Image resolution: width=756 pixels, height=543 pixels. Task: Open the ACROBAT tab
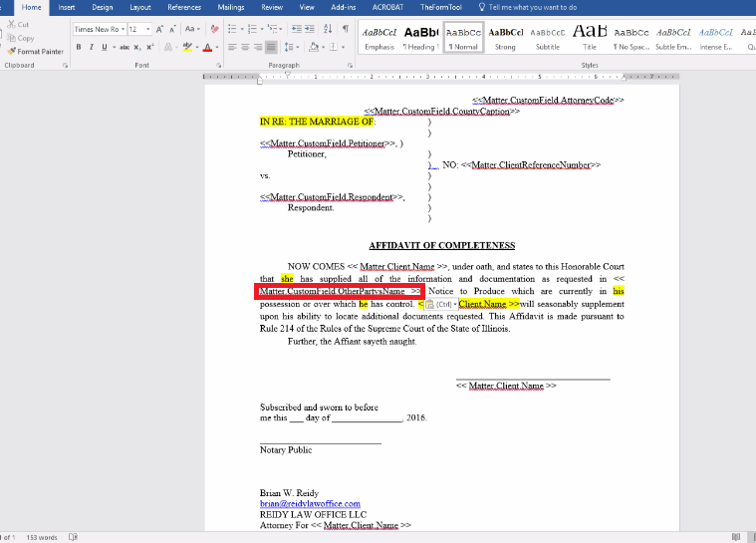pos(387,7)
